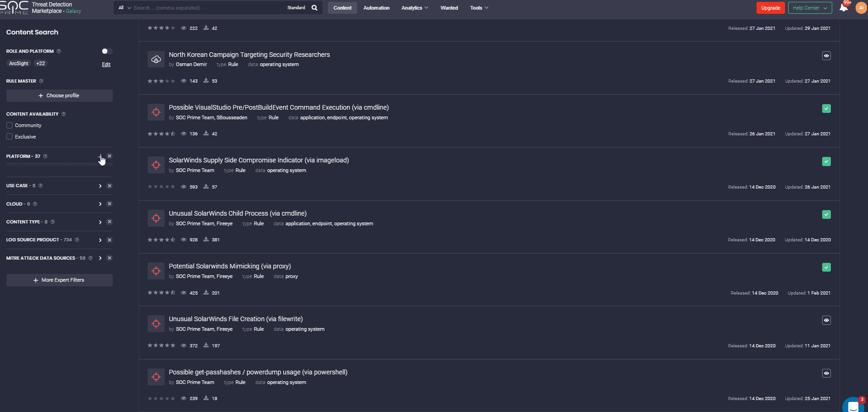Screen dimensions: 868x412
Task: Toggle green checkmark on Possible VisualStudio rule
Action: pyautogui.click(x=826, y=109)
